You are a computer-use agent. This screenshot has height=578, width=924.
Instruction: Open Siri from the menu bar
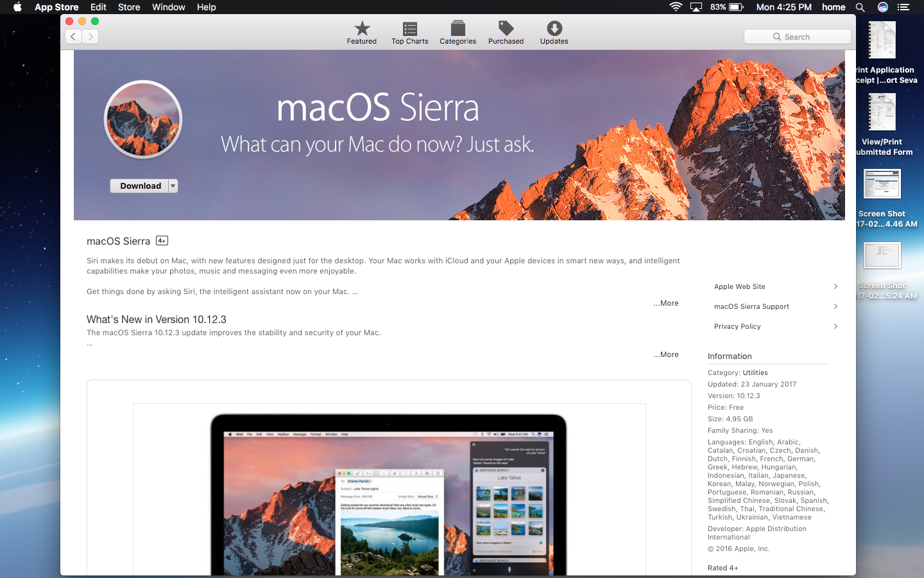coord(883,7)
